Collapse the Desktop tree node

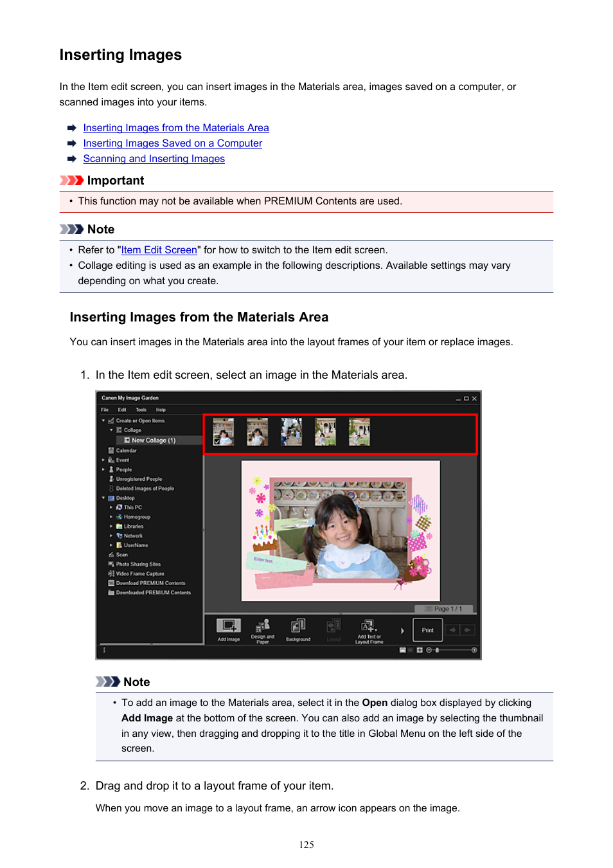click(103, 498)
